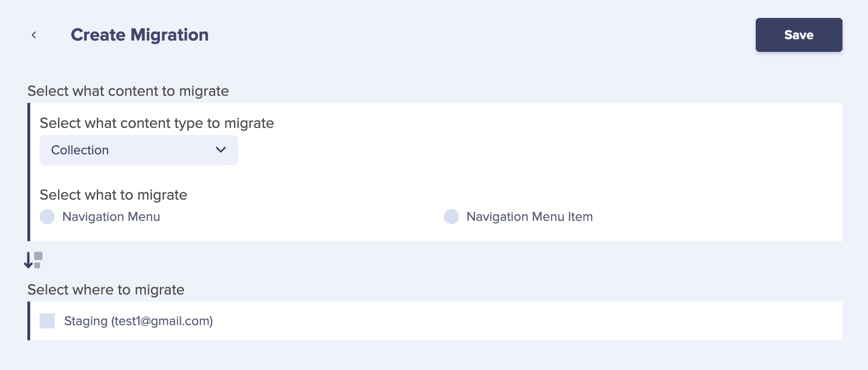Image resolution: width=868 pixels, height=370 pixels.
Task: Click the small gray squares beside the arrow
Action: 38,260
